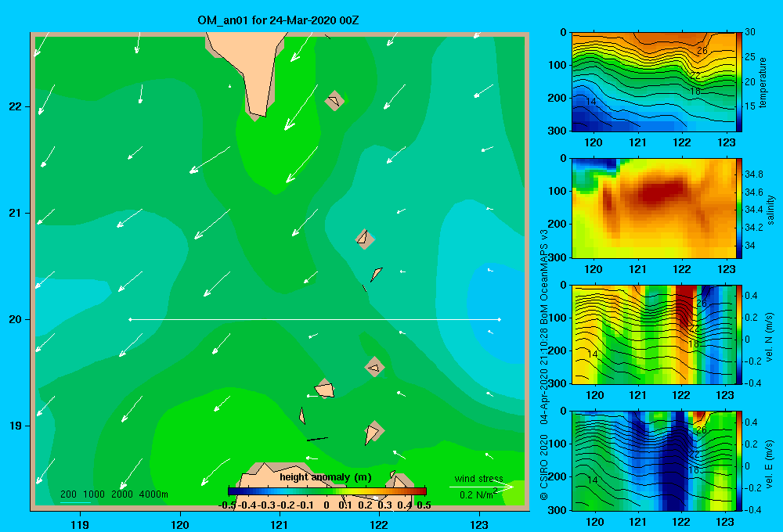The height and width of the screenshot is (532, 783).
Task: Click longitude label 120 on the map axis
Action: [x=180, y=524]
